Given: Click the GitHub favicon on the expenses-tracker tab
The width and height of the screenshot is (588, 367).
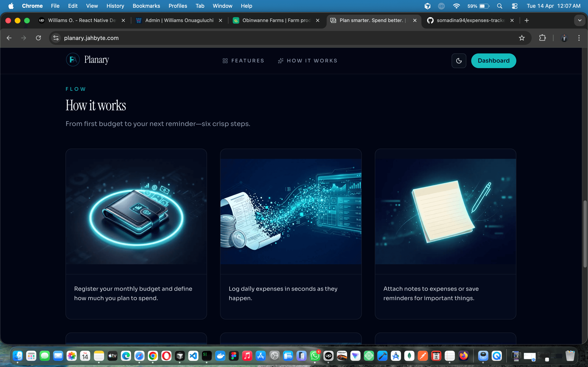Looking at the screenshot, I should point(430,20).
